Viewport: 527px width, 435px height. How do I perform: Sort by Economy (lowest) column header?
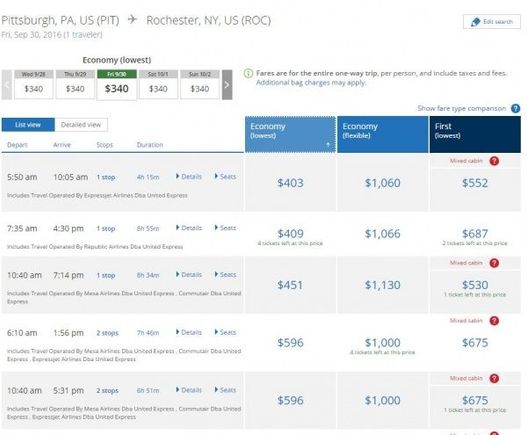point(290,134)
